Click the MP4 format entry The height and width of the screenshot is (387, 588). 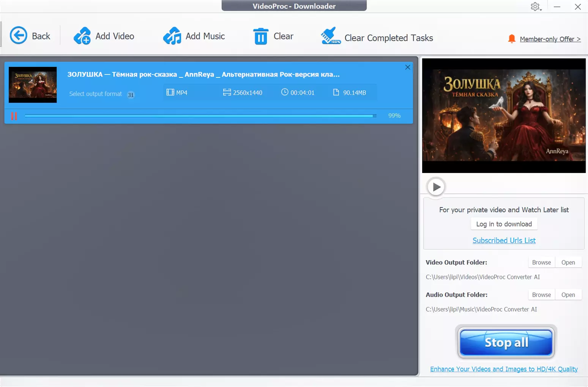pyautogui.click(x=177, y=93)
